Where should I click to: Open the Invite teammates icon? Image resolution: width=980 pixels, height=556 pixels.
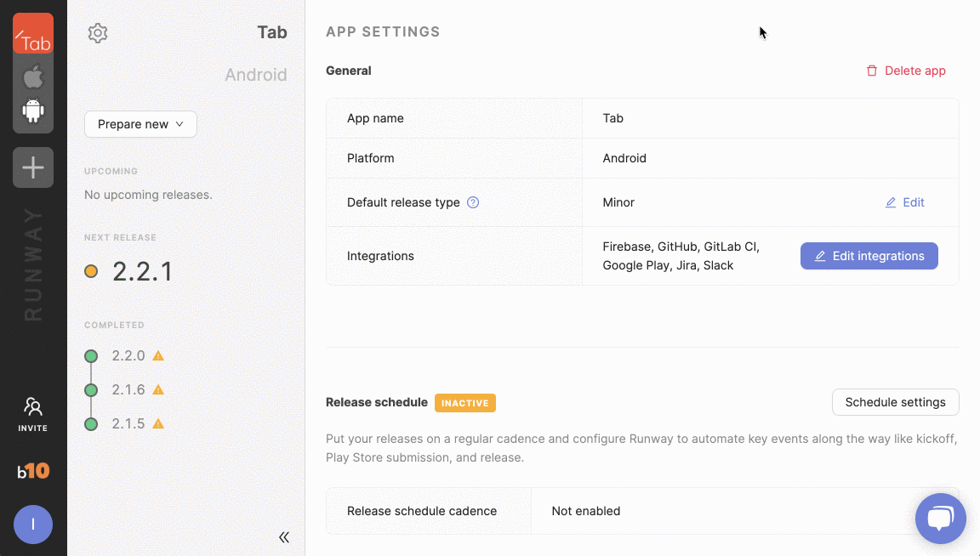pyautogui.click(x=33, y=414)
